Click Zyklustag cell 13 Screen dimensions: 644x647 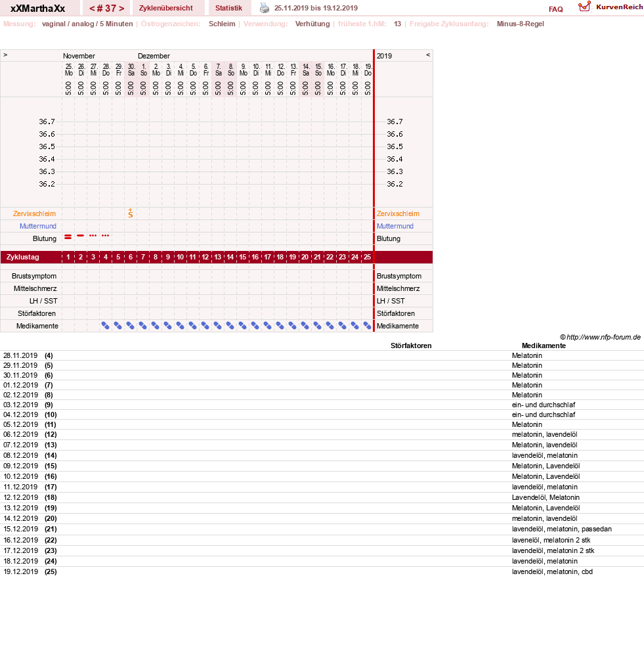[218, 257]
